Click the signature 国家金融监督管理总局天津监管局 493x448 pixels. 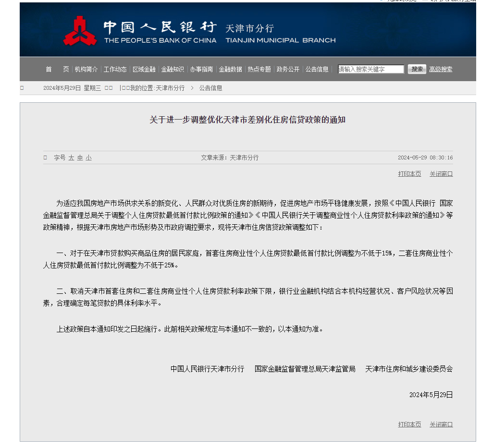pos(305,369)
